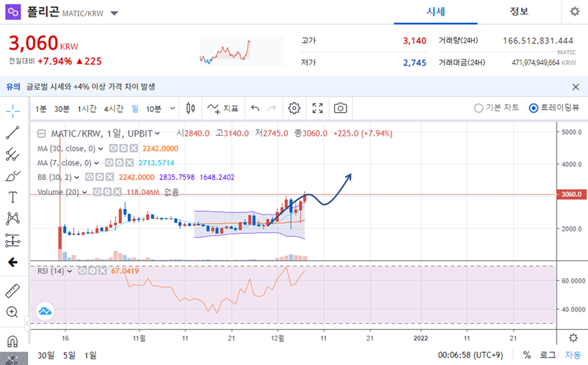Hide the MA 30 indicator via eye icon
This screenshot has height=365, width=588.
(113, 149)
